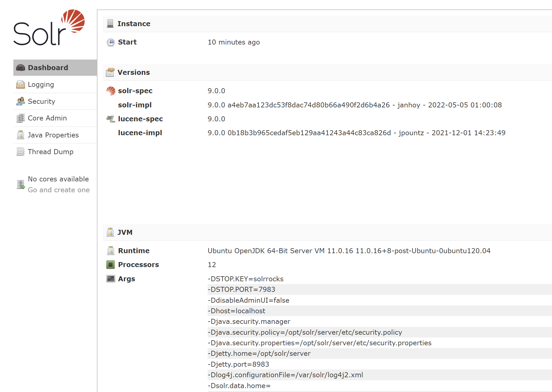552x392 pixels.
Task: Click the -DSTOP.PORT=7983 argument
Action: 241,290
